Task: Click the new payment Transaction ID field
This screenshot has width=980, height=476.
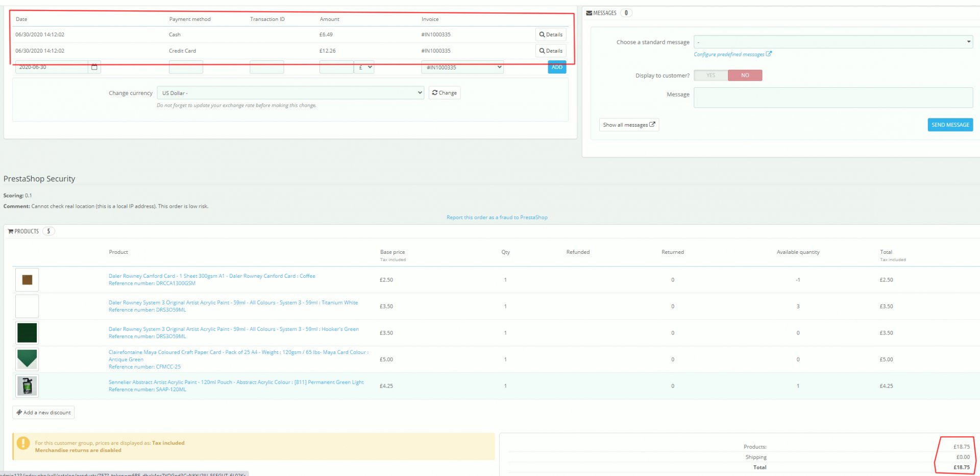Action: [266, 67]
